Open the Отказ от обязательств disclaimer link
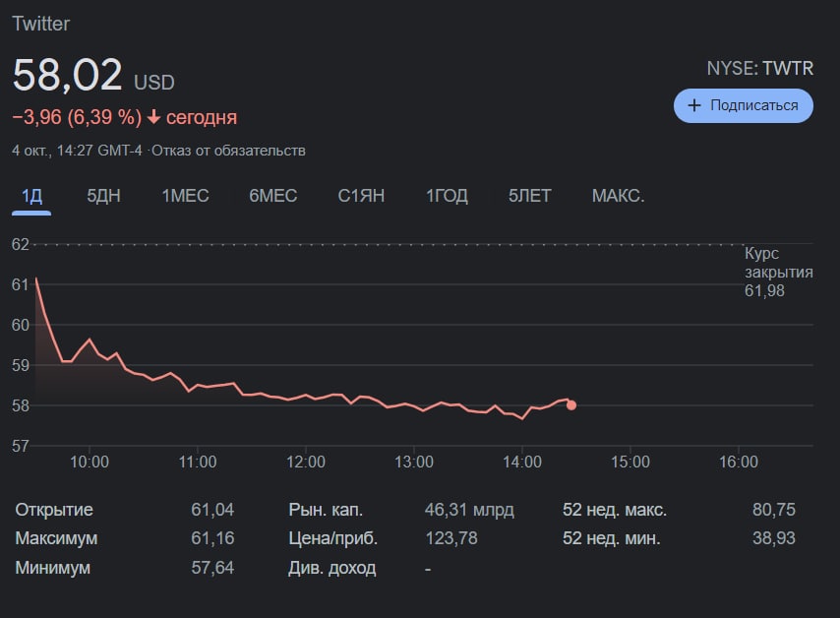This screenshot has width=840, height=618. click(228, 151)
